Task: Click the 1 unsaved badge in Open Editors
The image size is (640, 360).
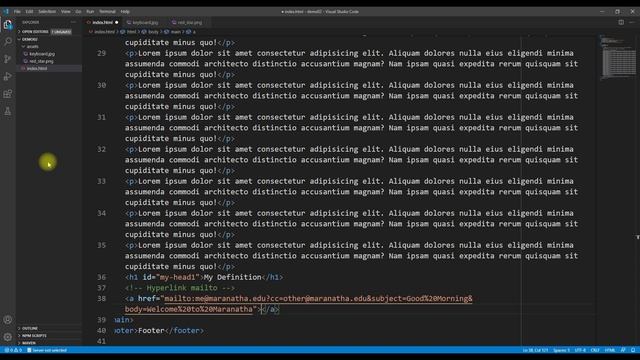Action: [x=61, y=32]
